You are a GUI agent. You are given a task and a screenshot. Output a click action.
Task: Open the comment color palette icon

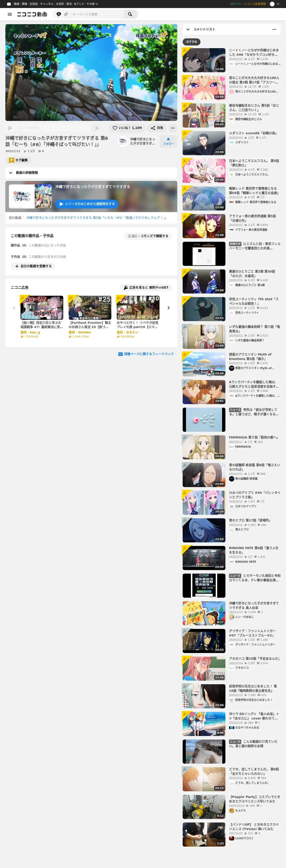pyautogui.click(x=10, y=128)
